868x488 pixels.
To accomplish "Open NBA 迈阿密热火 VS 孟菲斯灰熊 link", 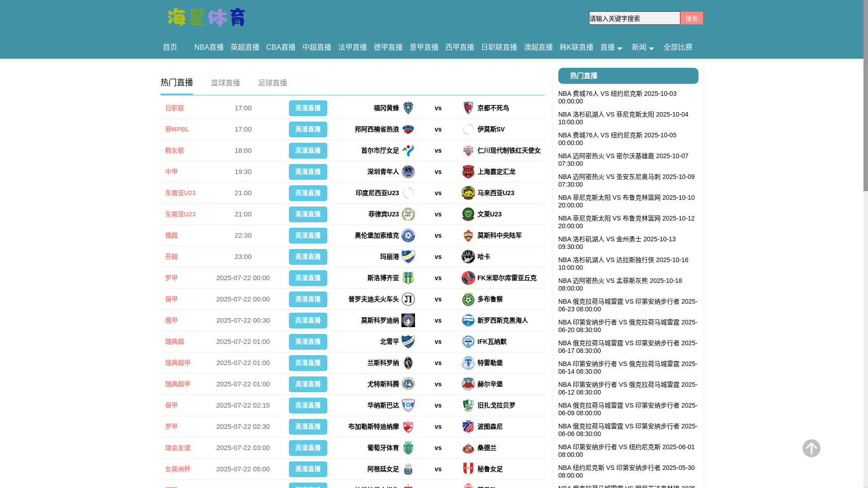I will [620, 284].
